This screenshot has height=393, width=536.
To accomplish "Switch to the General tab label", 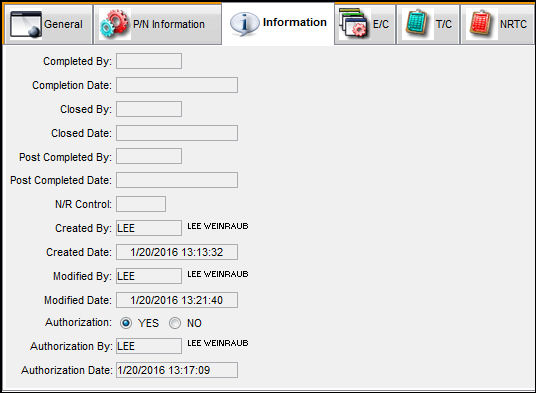I will point(63,24).
